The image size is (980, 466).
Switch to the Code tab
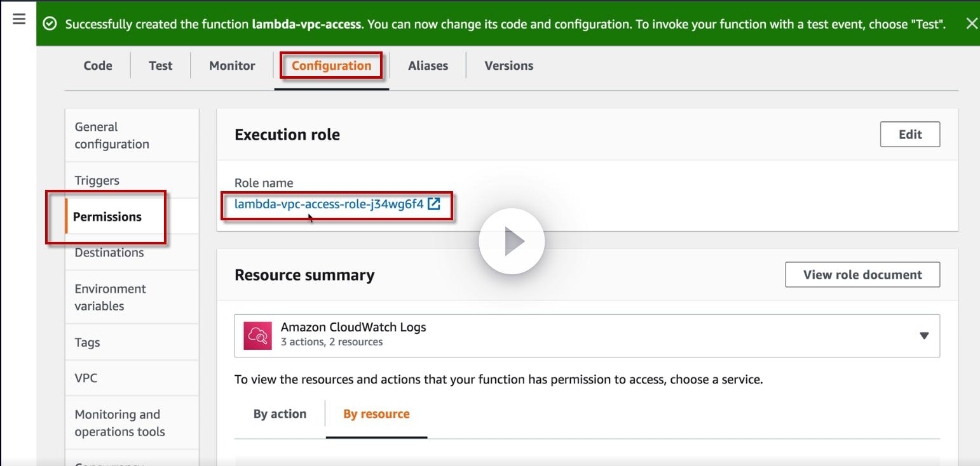[x=98, y=65]
